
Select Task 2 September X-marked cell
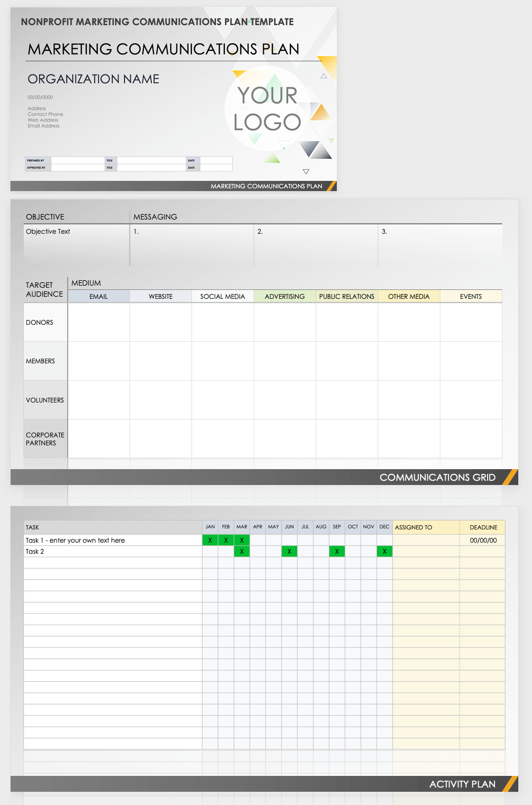[337, 551]
